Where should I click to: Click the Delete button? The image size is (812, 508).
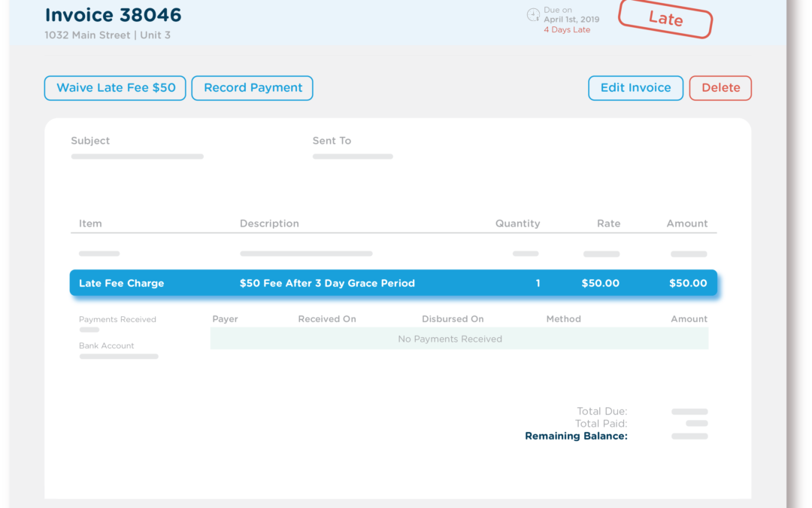pos(720,88)
